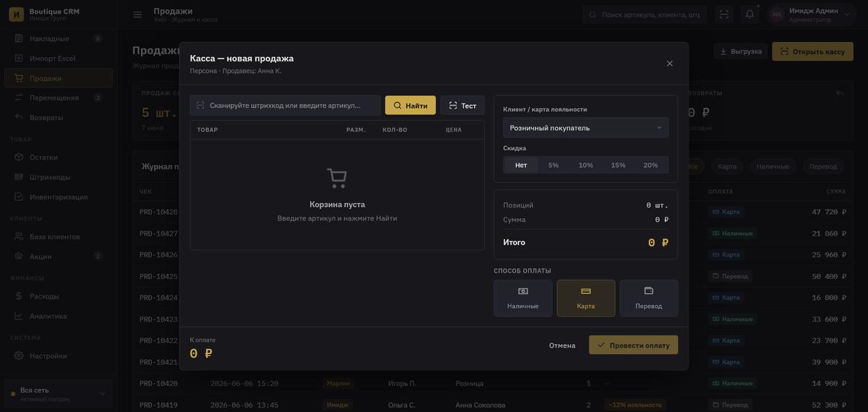Click the Инвентаризация sidebar icon

point(19,197)
